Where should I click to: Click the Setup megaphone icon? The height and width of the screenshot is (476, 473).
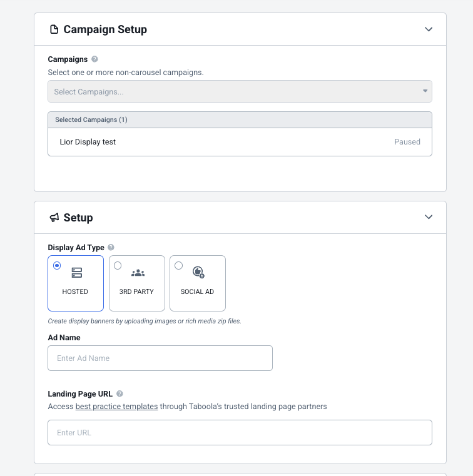pyautogui.click(x=54, y=217)
